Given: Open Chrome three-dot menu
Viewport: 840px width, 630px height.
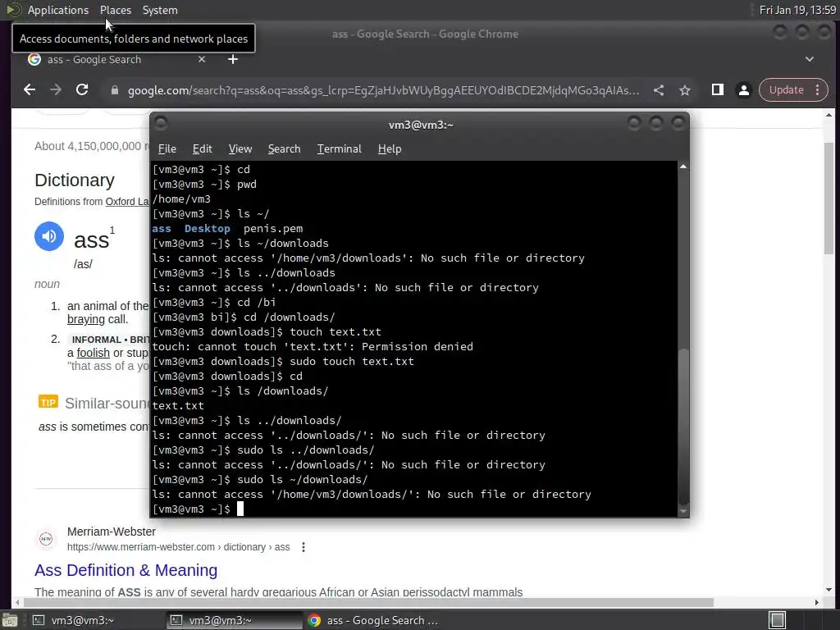Looking at the screenshot, I should pos(818,90).
